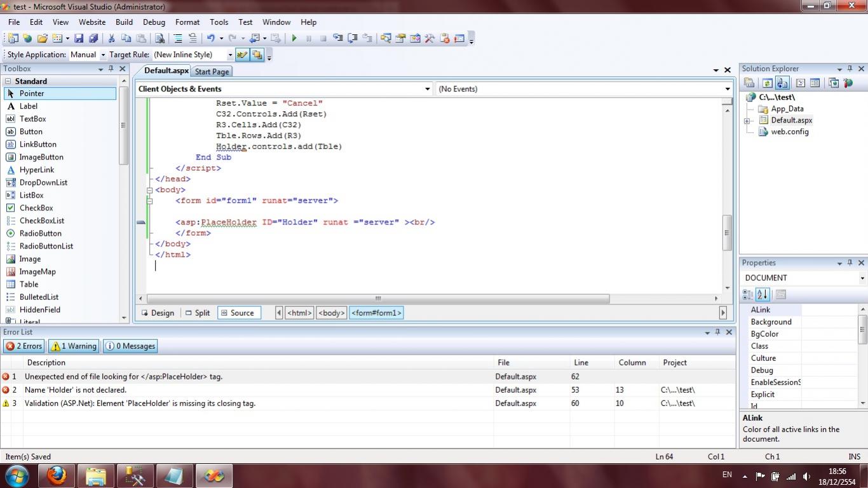Expand the Default.aspx tree node
This screenshot has width=868, height=488.
[x=748, y=121]
